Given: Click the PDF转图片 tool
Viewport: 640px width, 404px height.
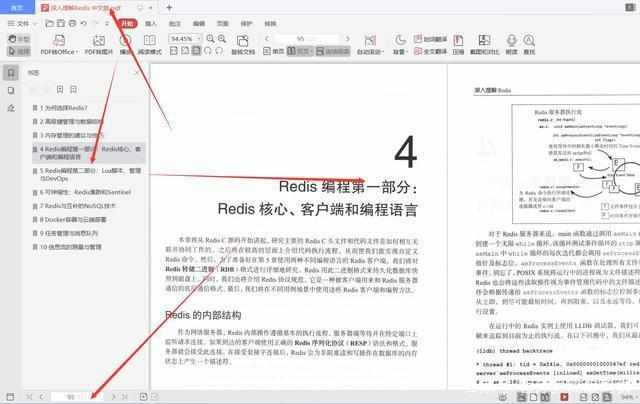Looking at the screenshot, I should point(99,44).
